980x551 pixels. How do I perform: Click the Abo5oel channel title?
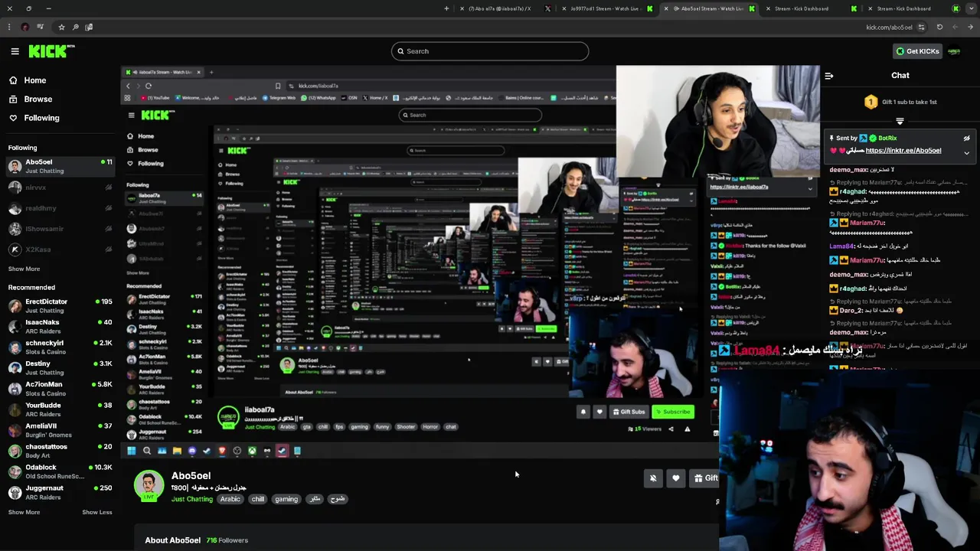191,475
